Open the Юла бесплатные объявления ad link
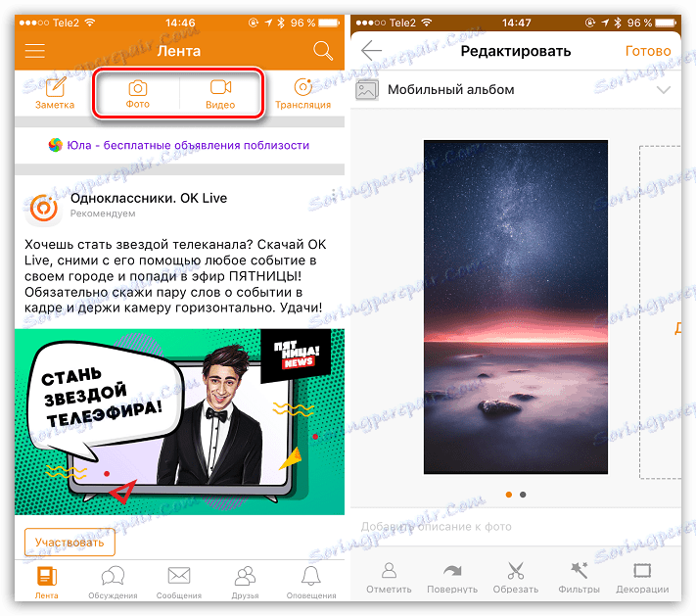Image resolution: width=696 pixels, height=616 pixels. [x=179, y=145]
